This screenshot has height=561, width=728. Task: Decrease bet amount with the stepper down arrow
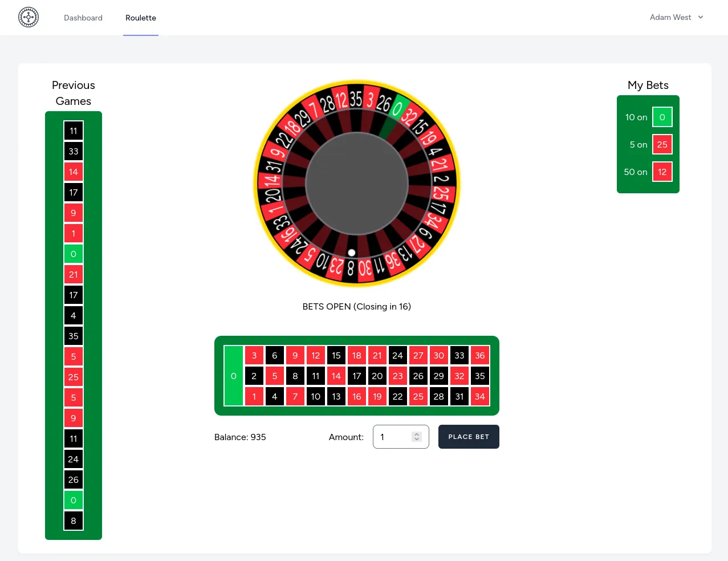(x=417, y=440)
